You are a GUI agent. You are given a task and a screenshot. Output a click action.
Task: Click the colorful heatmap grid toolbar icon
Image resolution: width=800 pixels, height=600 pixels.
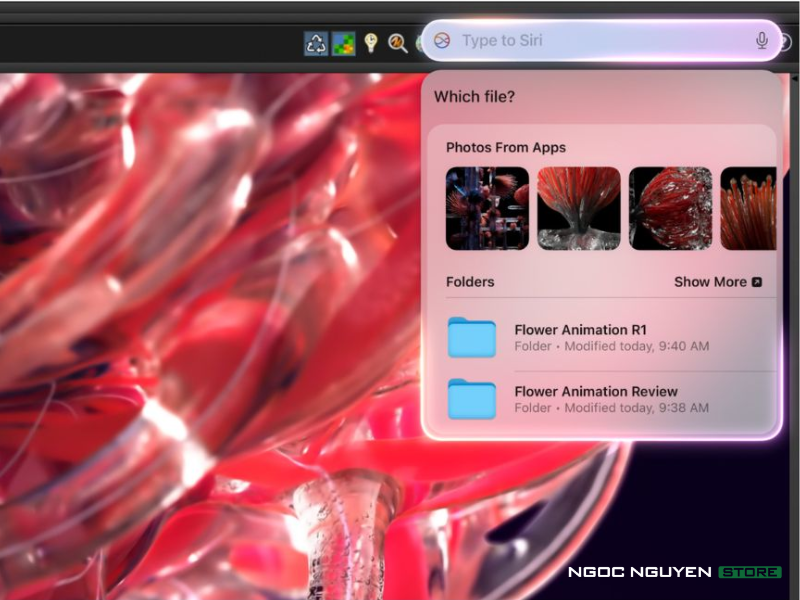pos(343,43)
